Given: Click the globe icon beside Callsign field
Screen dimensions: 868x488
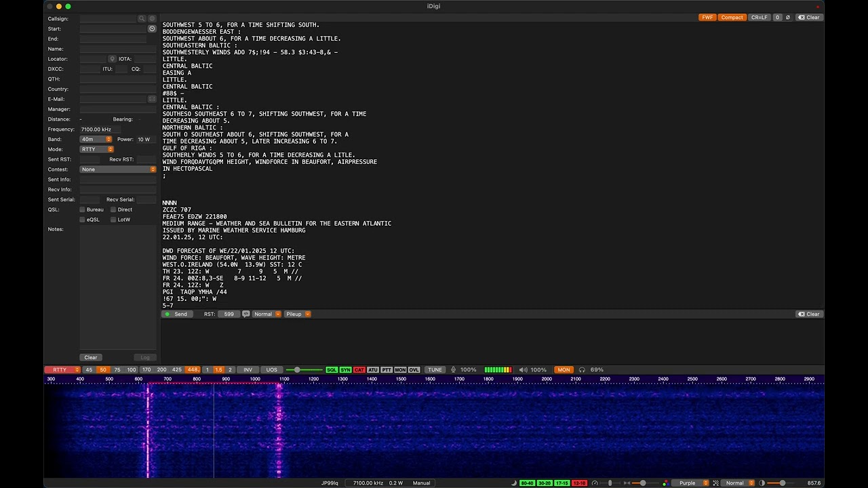Looking at the screenshot, I should pyautogui.click(x=152, y=19).
